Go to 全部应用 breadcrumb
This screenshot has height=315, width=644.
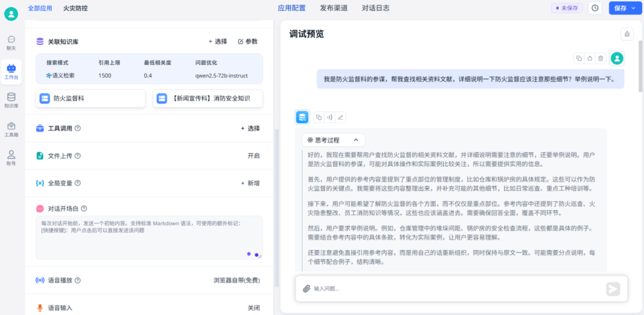pos(41,8)
